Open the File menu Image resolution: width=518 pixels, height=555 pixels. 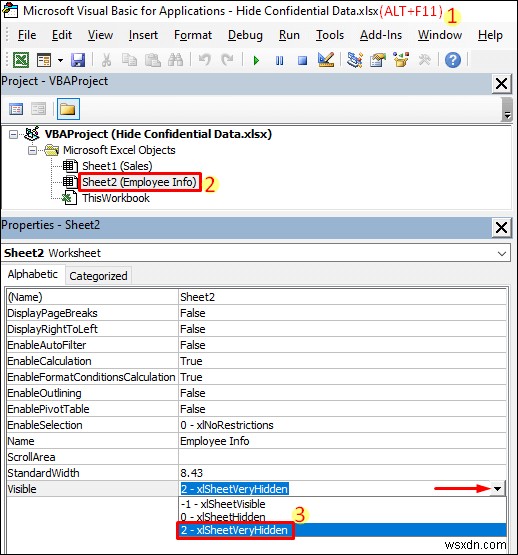point(27,35)
